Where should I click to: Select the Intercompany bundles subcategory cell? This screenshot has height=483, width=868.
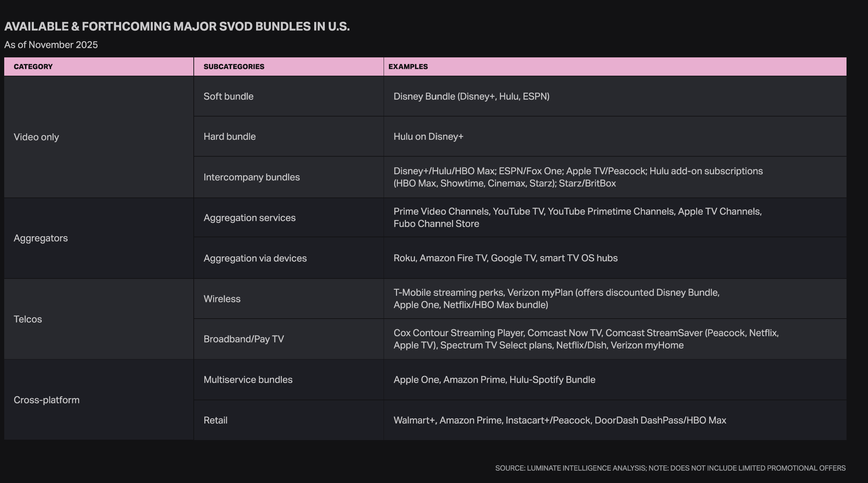coord(252,177)
